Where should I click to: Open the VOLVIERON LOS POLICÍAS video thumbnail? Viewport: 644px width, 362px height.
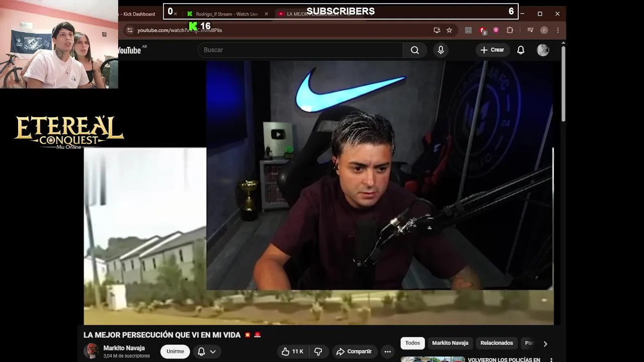[433, 359]
